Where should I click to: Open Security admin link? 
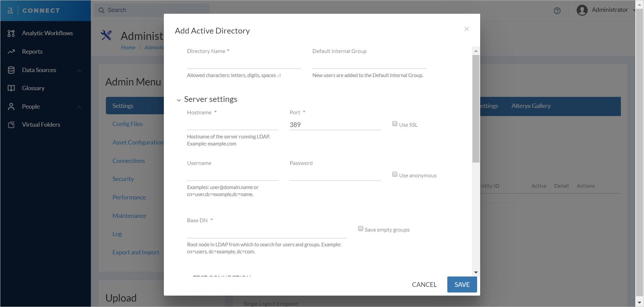[123, 179]
